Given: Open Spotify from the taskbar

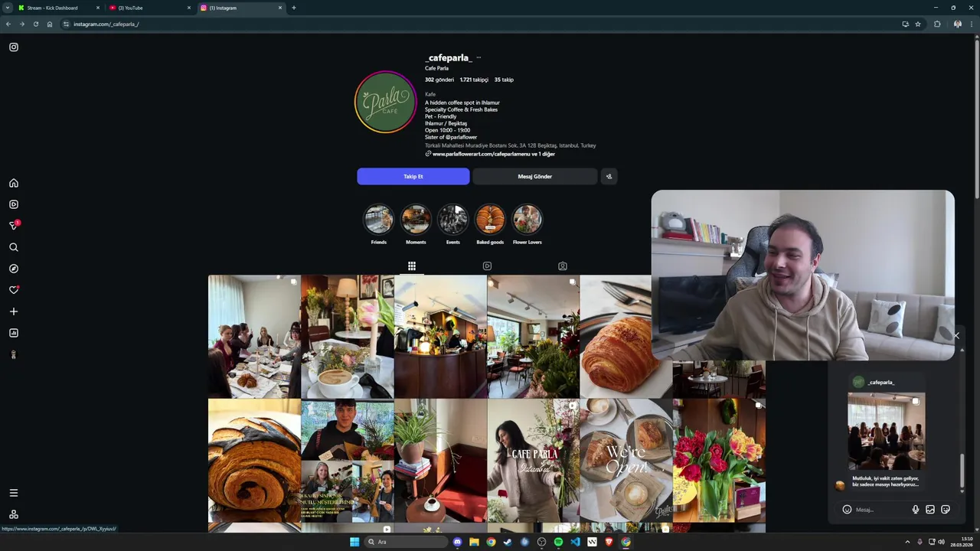Looking at the screenshot, I should (558, 542).
